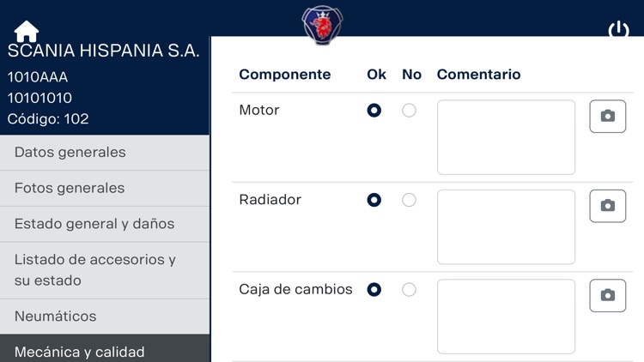
Task: Open Listado de accesorios y su estado
Action: pyautogui.click(x=105, y=269)
